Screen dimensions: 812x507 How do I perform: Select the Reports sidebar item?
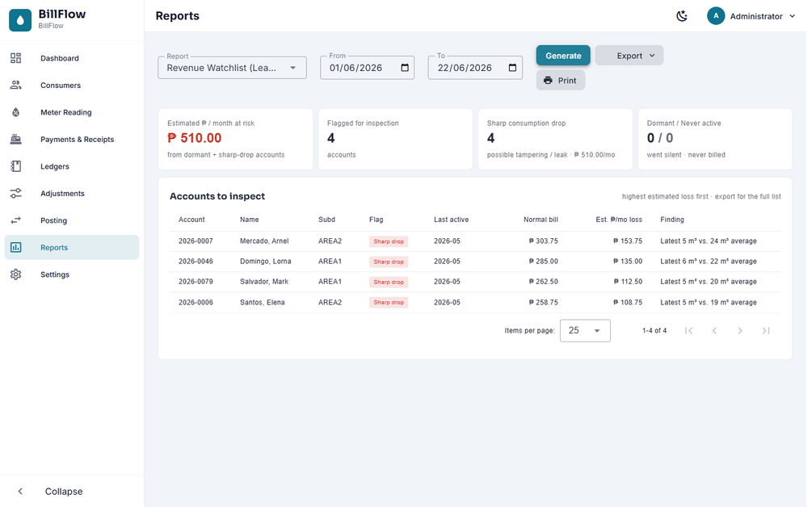[x=72, y=247]
